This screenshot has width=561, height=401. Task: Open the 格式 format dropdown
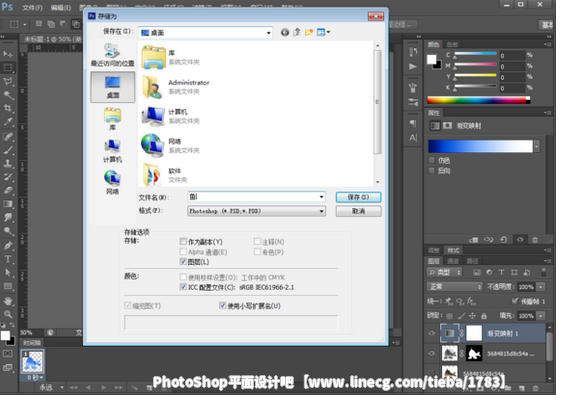pyautogui.click(x=321, y=211)
